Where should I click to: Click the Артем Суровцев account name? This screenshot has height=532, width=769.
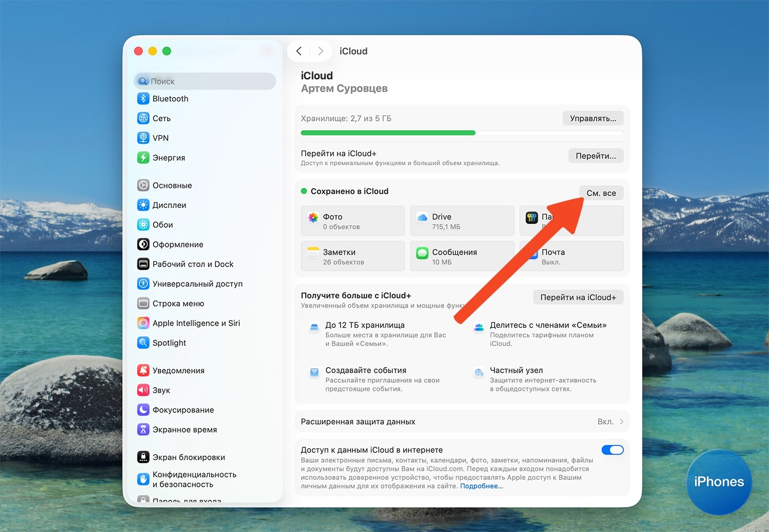pyautogui.click(x=344, y=89)
